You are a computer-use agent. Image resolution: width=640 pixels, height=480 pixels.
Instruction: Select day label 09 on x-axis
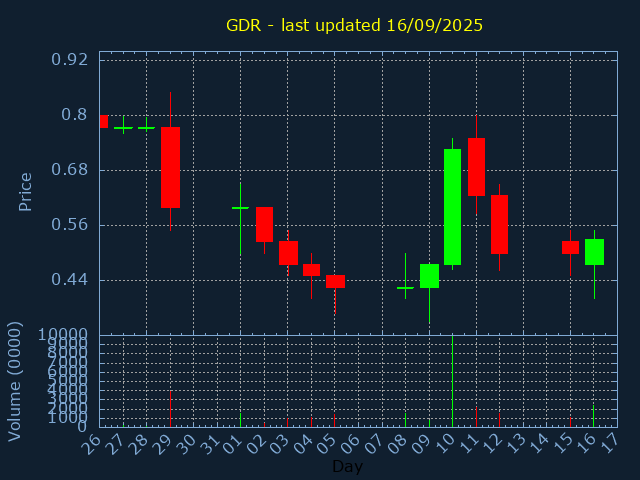[420, 444]
